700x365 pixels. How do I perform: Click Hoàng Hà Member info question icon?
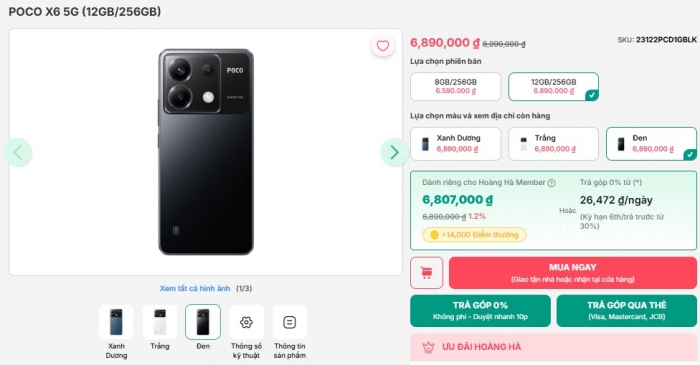point(551,183)
